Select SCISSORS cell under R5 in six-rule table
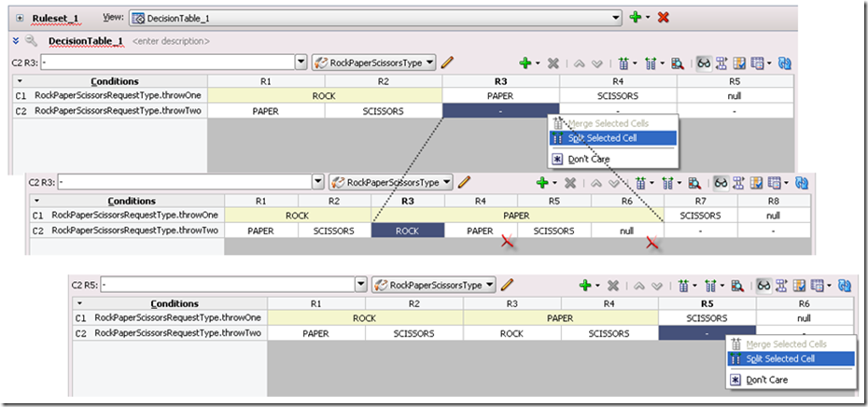 (707, 318)
